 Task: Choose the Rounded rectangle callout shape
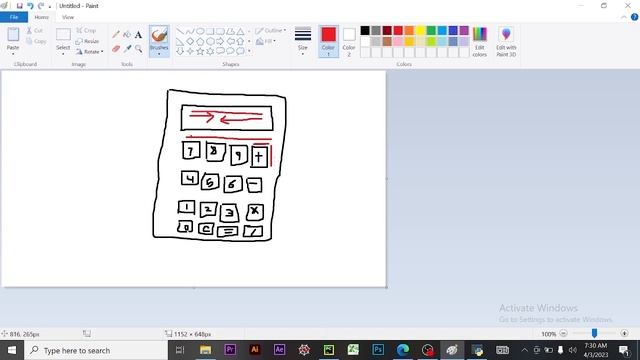[220, 51]
